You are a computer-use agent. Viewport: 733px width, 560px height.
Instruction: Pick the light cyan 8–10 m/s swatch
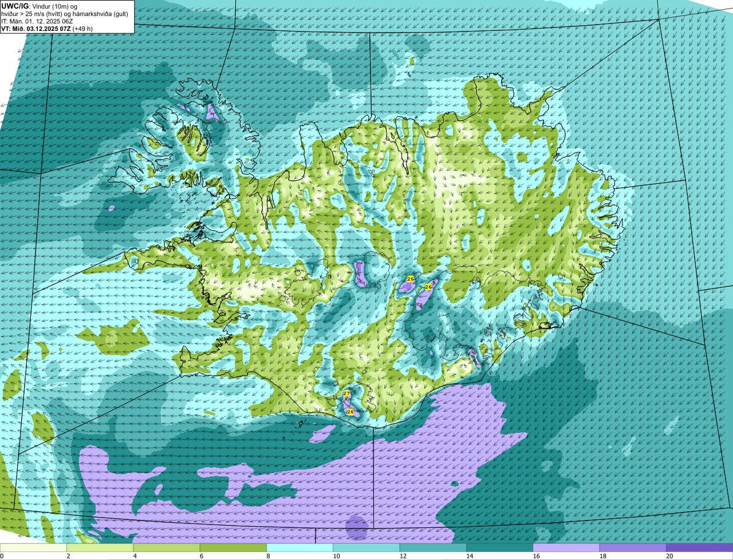pos(299,547)
